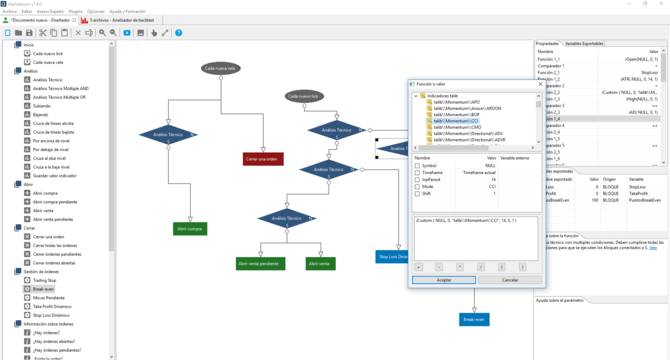
Task: Tick the Symbol parameter checkbox
Action: pyautogui.click(x=417, y=166)
